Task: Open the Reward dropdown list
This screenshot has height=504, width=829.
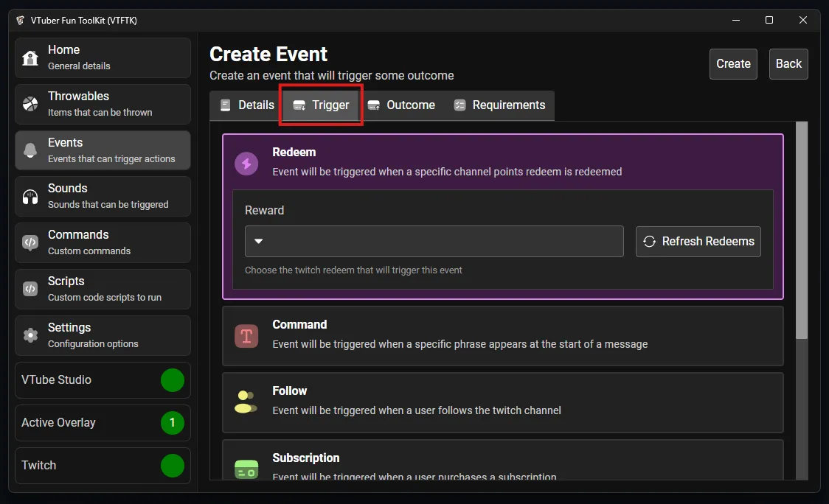Action: pyautogui.click(x=434, y=241)
